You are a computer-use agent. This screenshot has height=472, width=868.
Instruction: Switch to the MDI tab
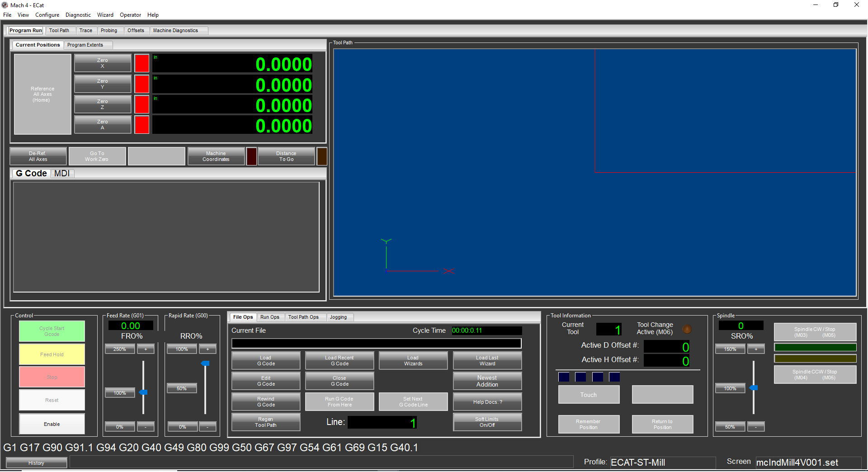coord(62,174)
